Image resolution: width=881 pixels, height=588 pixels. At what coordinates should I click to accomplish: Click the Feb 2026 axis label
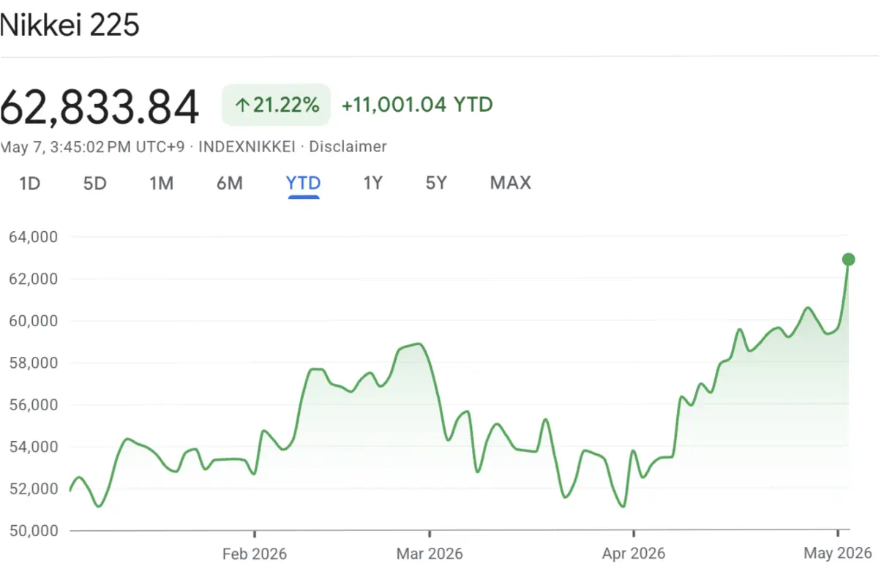click(x=255, y=554)
